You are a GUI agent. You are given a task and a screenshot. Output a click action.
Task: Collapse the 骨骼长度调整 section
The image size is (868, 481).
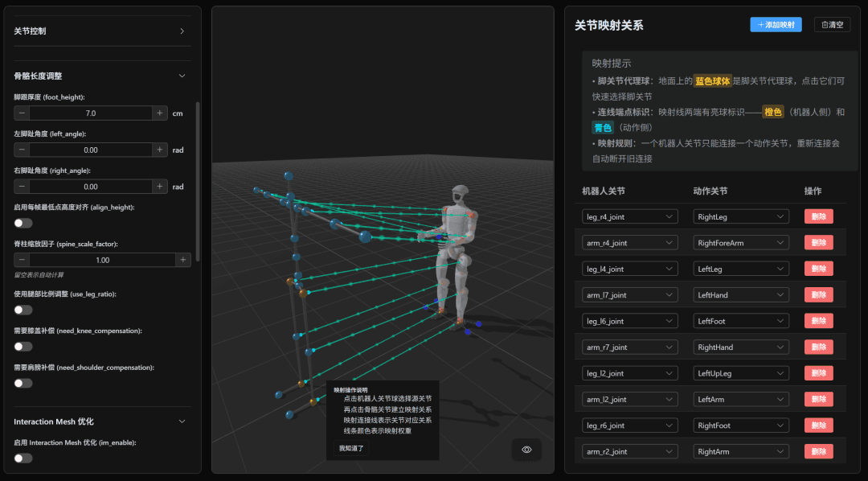click(182, 76)
